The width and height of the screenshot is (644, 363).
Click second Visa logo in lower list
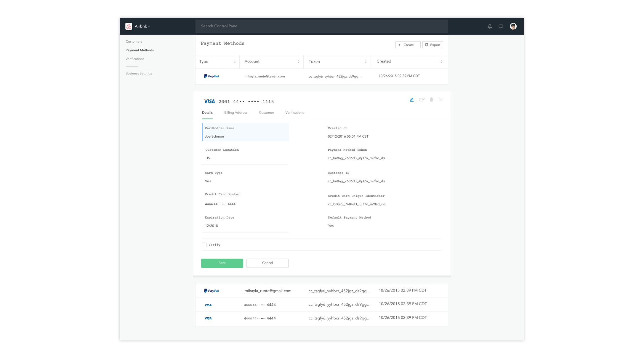point(208,318)
